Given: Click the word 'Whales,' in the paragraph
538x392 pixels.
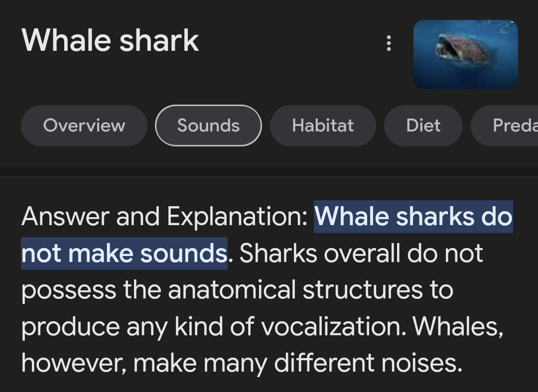Looking at the screenshot, I should (x=458, y=326).
